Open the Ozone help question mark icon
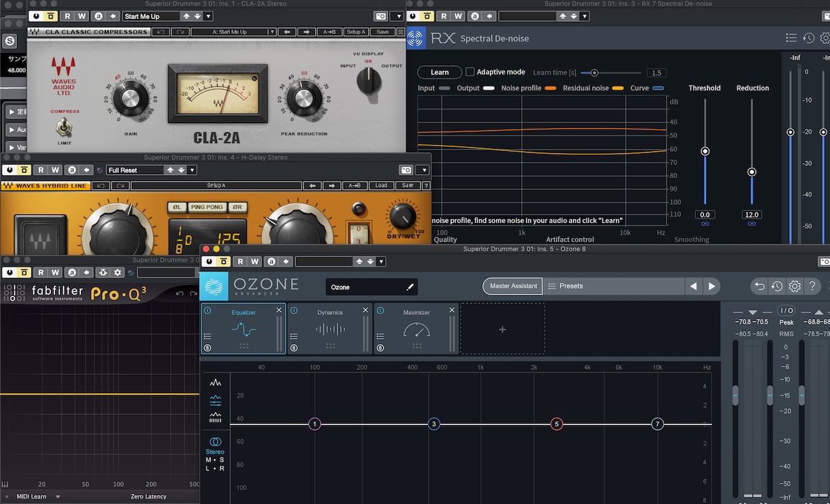This screenshot has width=830, height=504. pyautogui.click(x=812, y=286)
